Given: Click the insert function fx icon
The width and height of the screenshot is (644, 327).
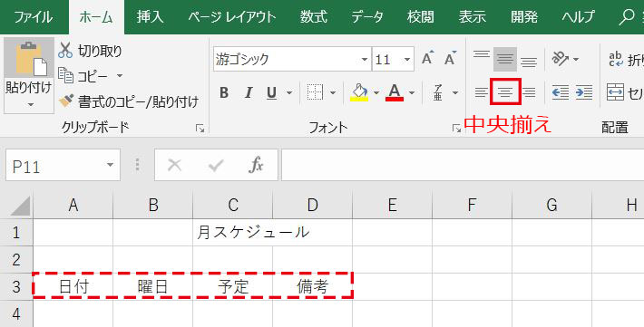Looking at the screenshot, I should (x=257, y=165).
